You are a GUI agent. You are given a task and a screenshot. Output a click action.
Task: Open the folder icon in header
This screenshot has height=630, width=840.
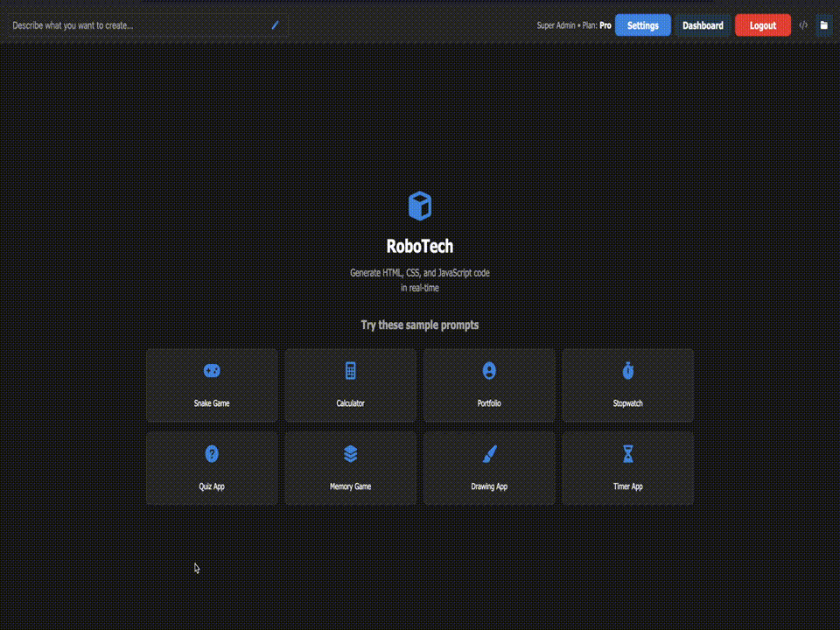[x=823, y=25]
